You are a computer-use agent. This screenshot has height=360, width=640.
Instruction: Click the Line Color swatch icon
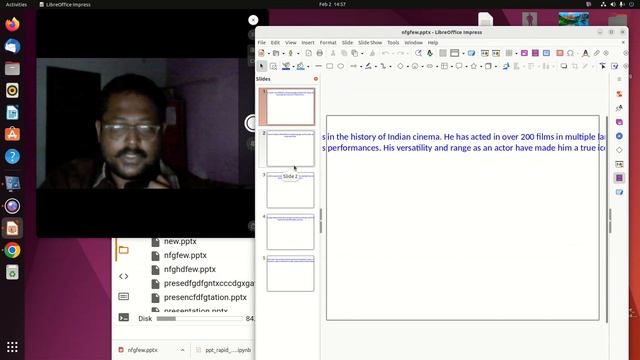tap(286, 66)
